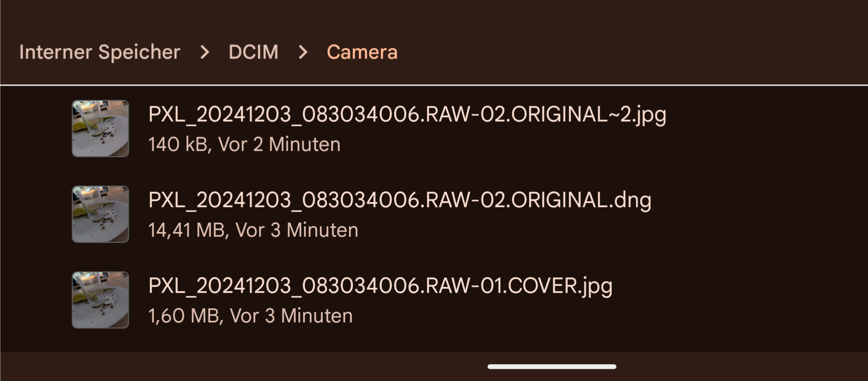Viewport: 868px width, 381px height.
Task: Tap the DNG file's "Vor 3 Minuten" timestamp
Action: click(297, 230)
